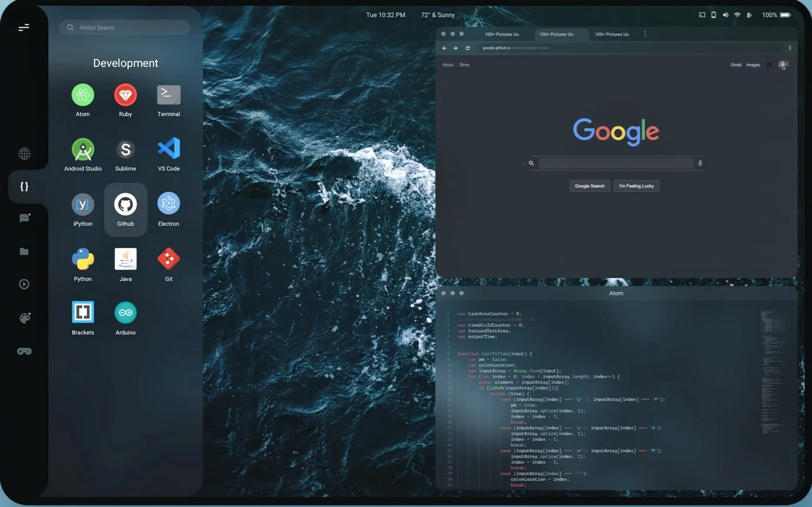812x507 pixels.
Task: Open the Store link on Google page
Action: pyautogui.click(x=465, y=65)
